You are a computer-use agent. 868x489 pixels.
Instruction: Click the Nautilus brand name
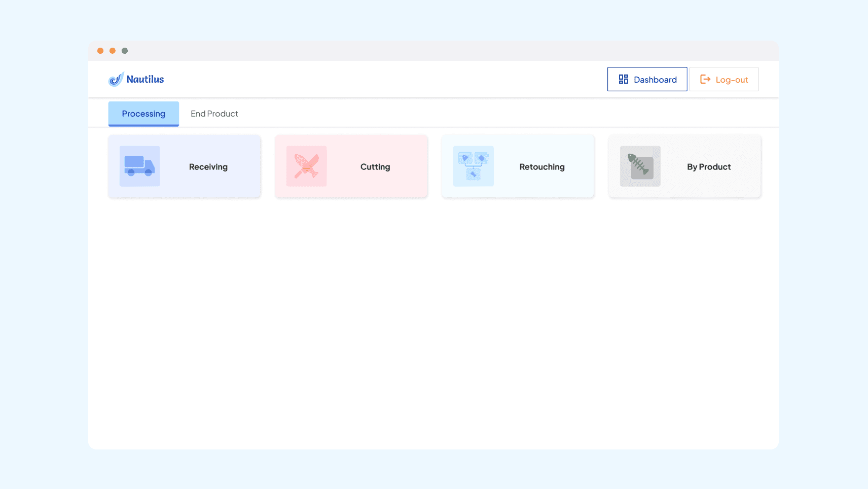click(145, 79)
